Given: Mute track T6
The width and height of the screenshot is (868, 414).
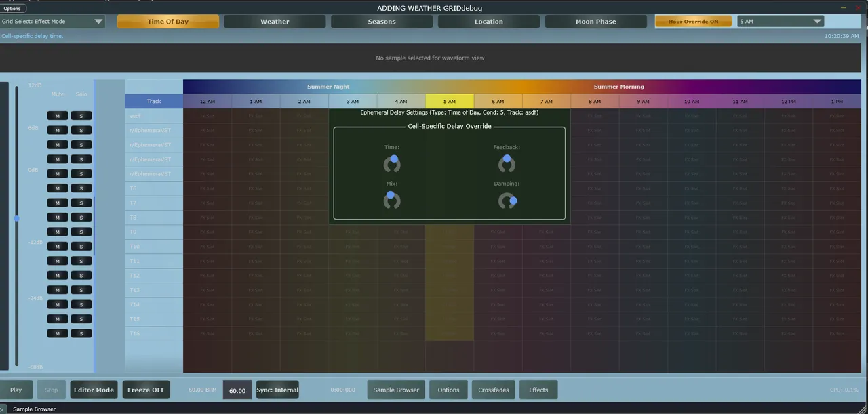Looking at the screenshot, I should coord(57,188).
